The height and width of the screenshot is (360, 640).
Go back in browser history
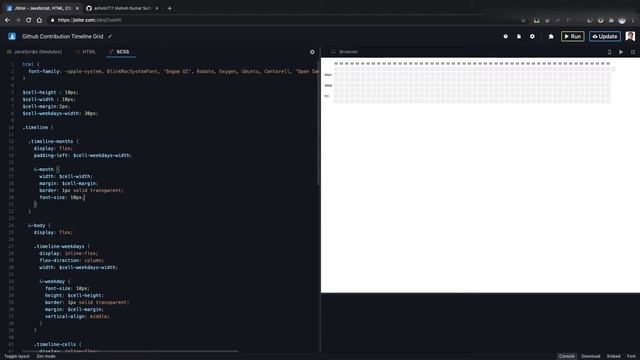coord(7,20)
